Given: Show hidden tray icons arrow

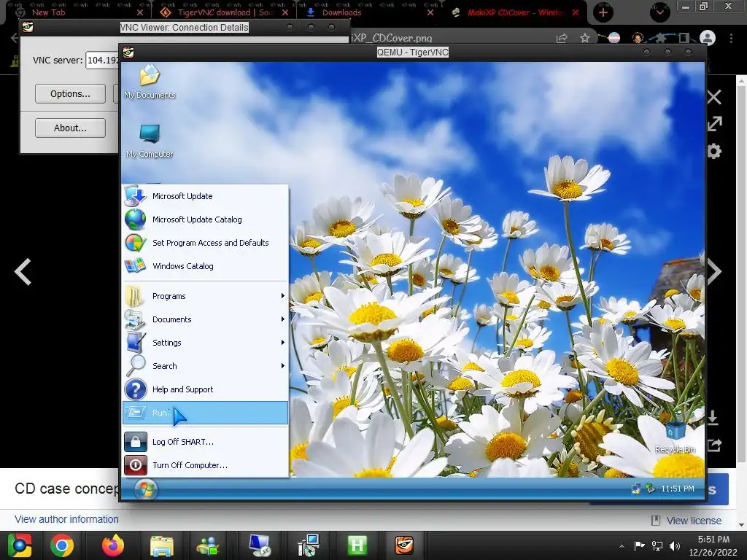Looking at the screenshot, I should point(622,546).
